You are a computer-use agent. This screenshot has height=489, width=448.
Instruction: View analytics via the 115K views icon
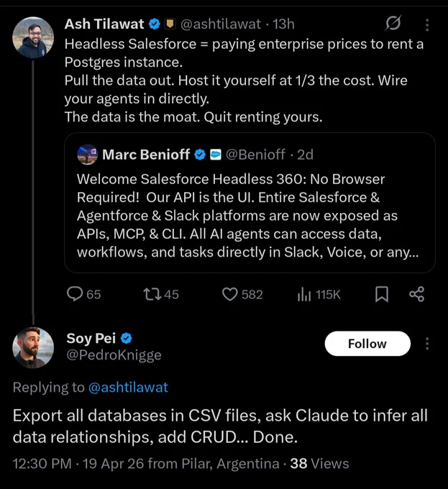(x=304, y=294)
